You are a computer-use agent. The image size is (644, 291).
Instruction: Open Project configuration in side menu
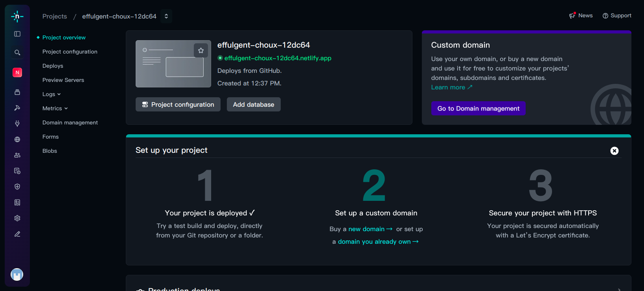tap(70, 52)
